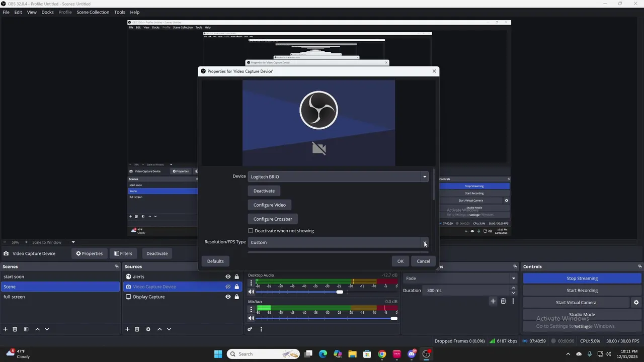Hide the Display Capture source

(228, 297)
